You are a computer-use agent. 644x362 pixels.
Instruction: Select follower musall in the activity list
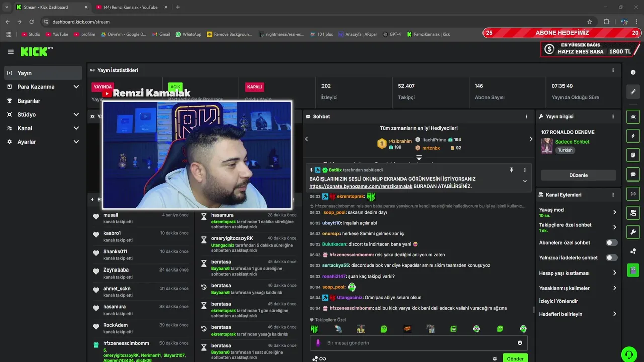(x=140, y=218)
